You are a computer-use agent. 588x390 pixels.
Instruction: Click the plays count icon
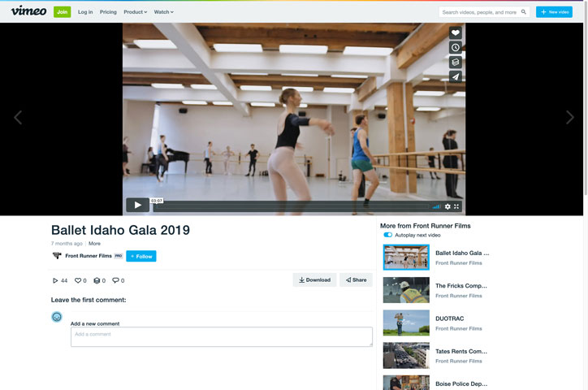tap(55, 280)
